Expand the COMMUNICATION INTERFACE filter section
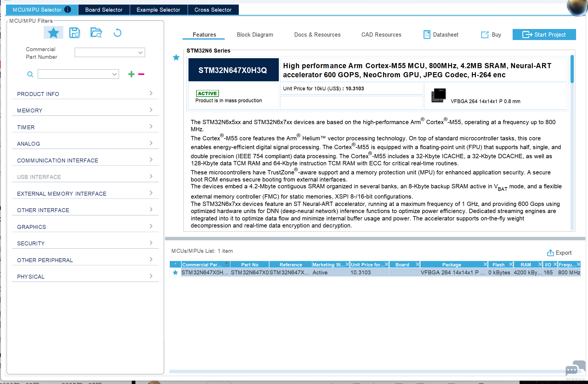The image size is (588, 384). [85, 160]
